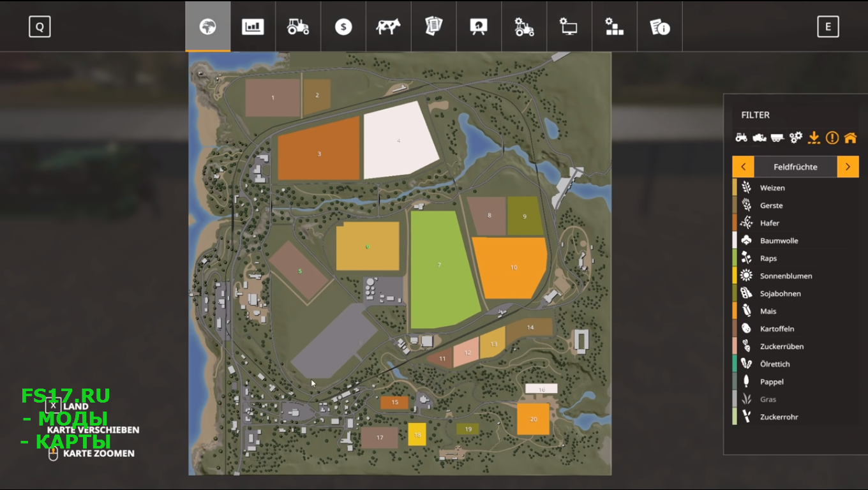Toggle the house buildings filter
868x490 pixels.
pyautogui.click(x=850, y=137)
